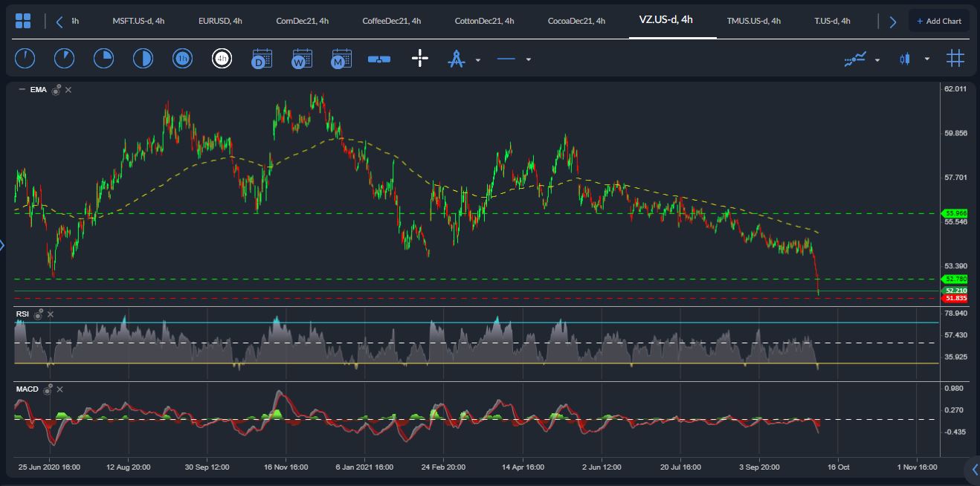Click the Add Chart button

[x=938, y=21]
